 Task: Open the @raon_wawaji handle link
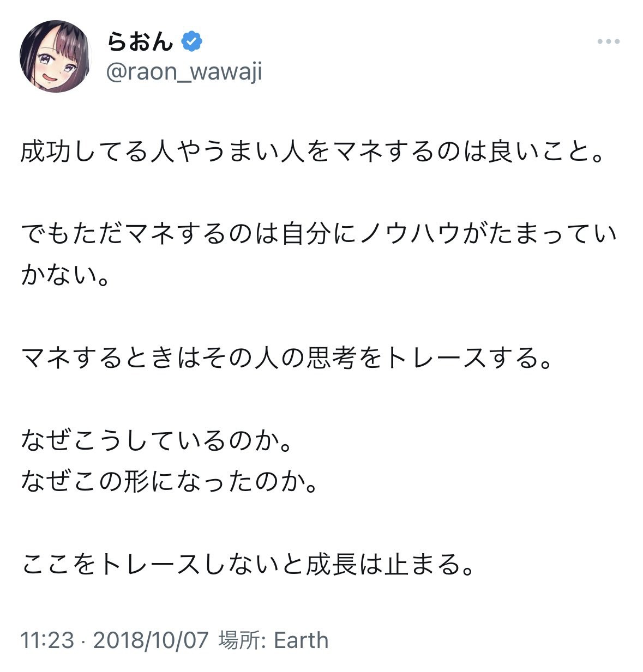[x=184, y=71]
